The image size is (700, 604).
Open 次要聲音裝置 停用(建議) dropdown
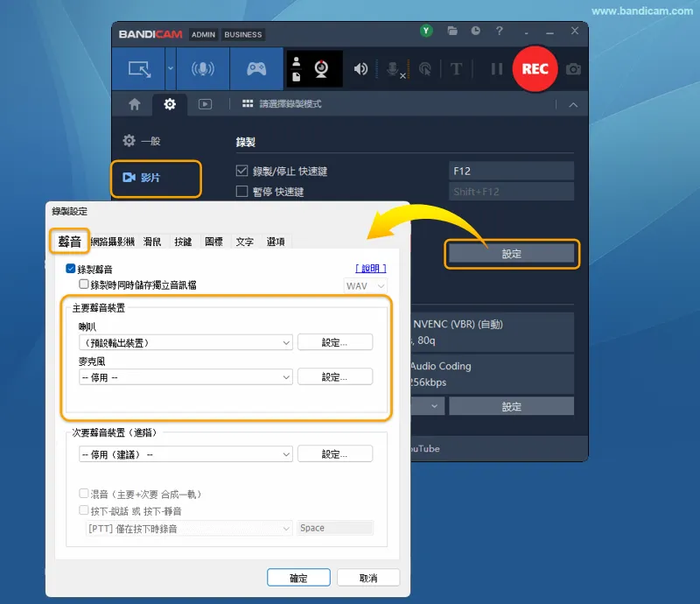click(x=185, y=454)
